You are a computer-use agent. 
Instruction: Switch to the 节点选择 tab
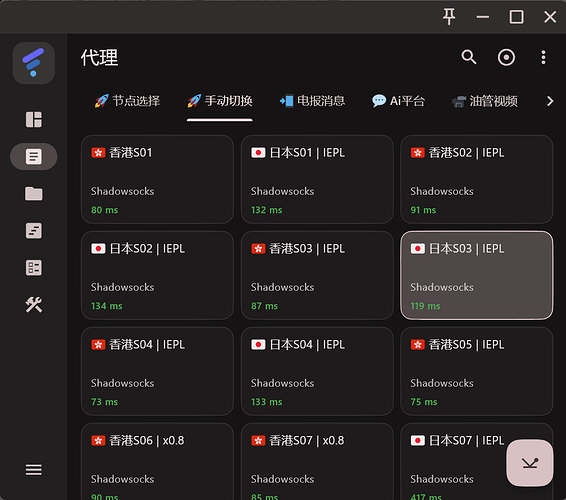(x=127, y=101)
